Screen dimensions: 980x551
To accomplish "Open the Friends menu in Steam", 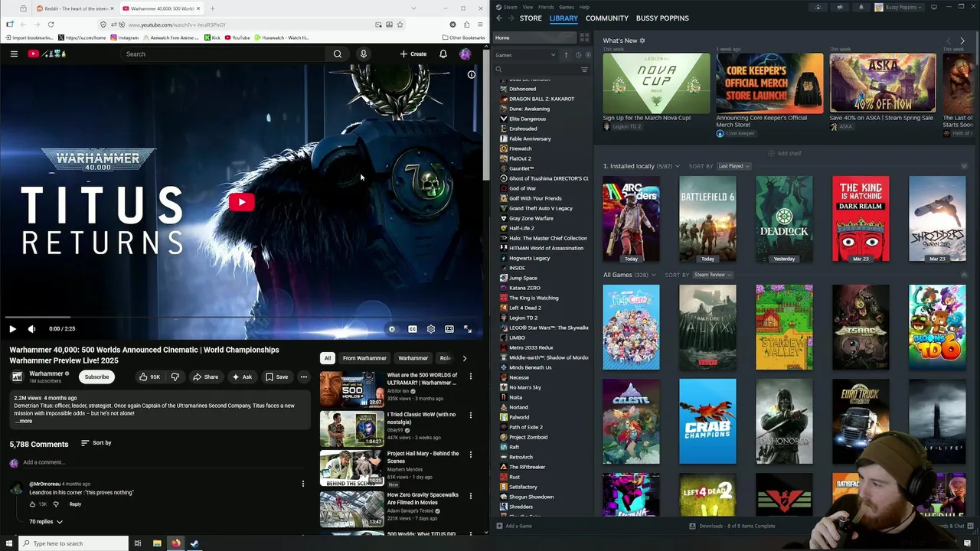I will coord(546,7).
